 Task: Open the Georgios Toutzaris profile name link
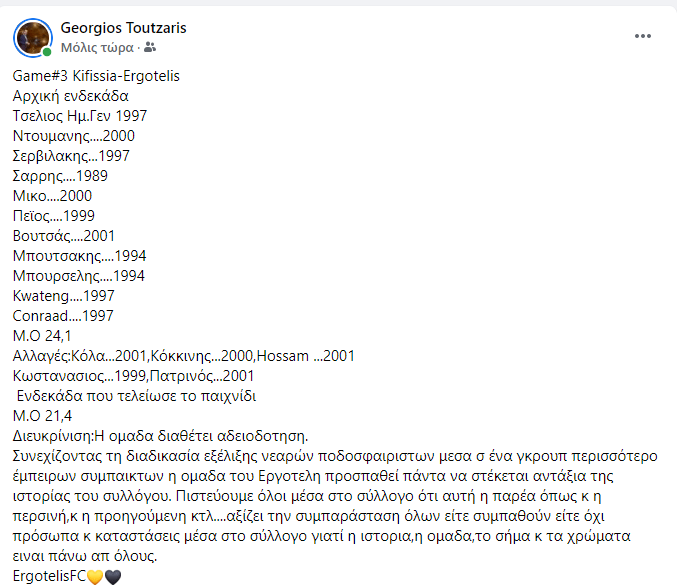click(x=123, y=28)
